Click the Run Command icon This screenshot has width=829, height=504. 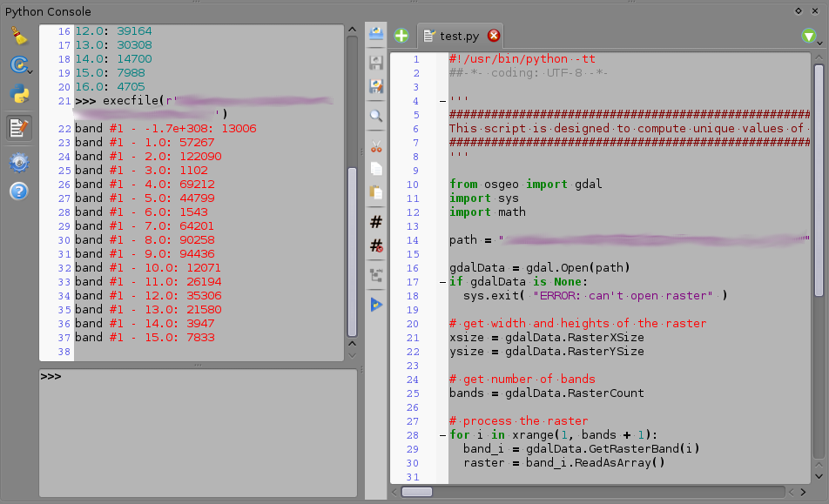point(18,64)
